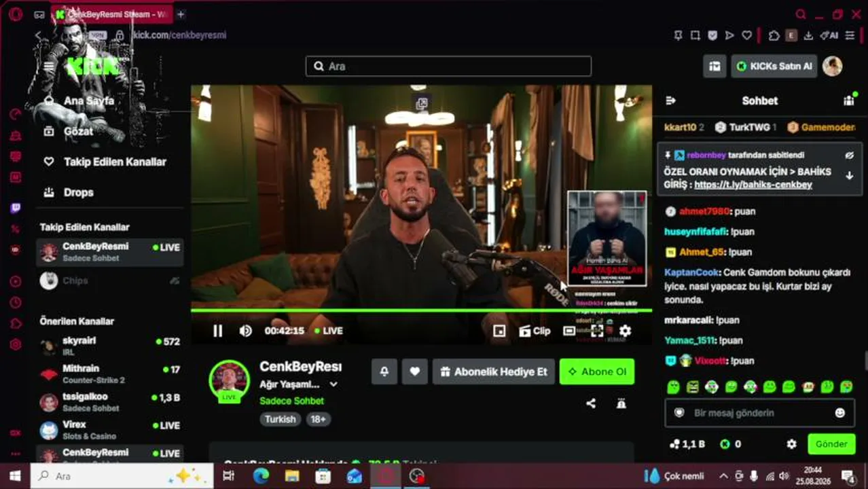This screenshot has height=489, width=868.
Task: Enter fullscreen video mode
Action: coord(596,331)
